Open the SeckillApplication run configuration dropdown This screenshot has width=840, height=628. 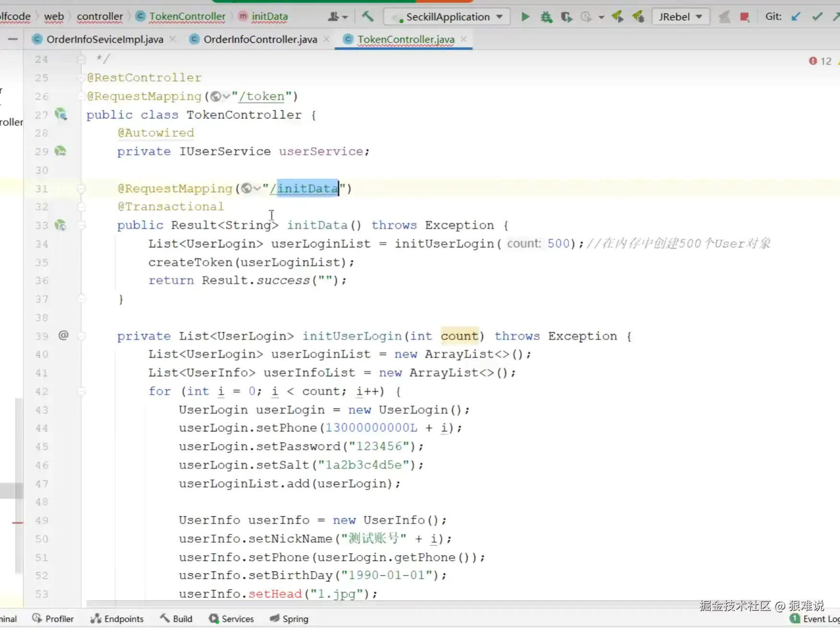[x=446, y=17]
